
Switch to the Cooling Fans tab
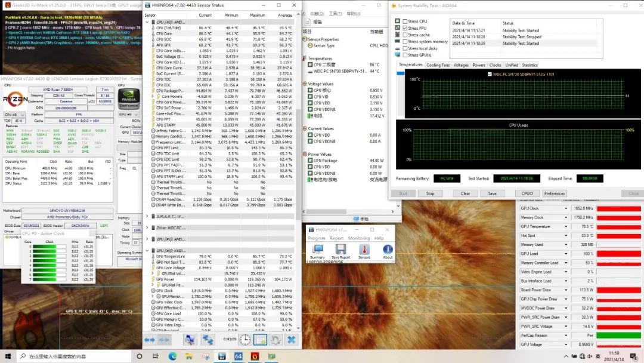(438, 65)
